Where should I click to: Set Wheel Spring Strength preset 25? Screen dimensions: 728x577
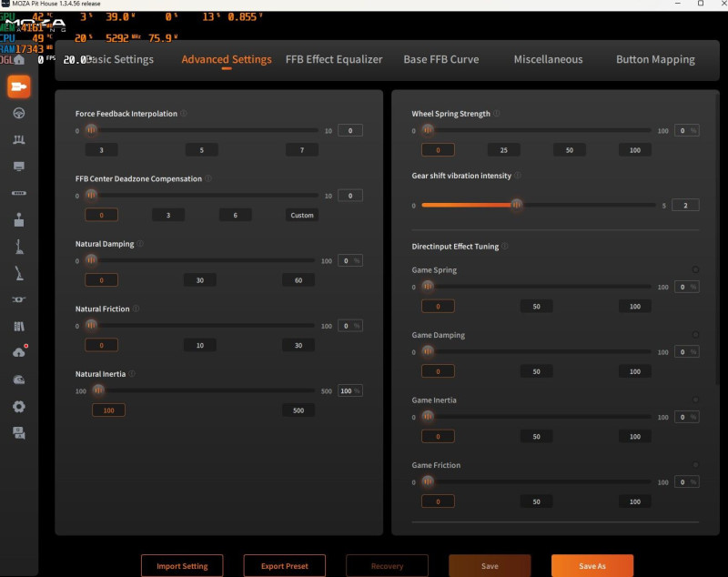tap(504, 150)
